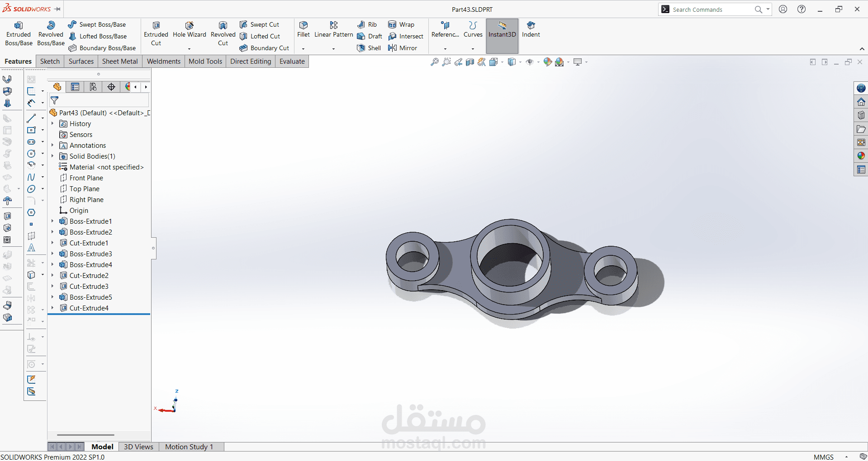This screenshot has height=461, width=868.
Task: Select the Front Plane item
Action: coord(81,178)
